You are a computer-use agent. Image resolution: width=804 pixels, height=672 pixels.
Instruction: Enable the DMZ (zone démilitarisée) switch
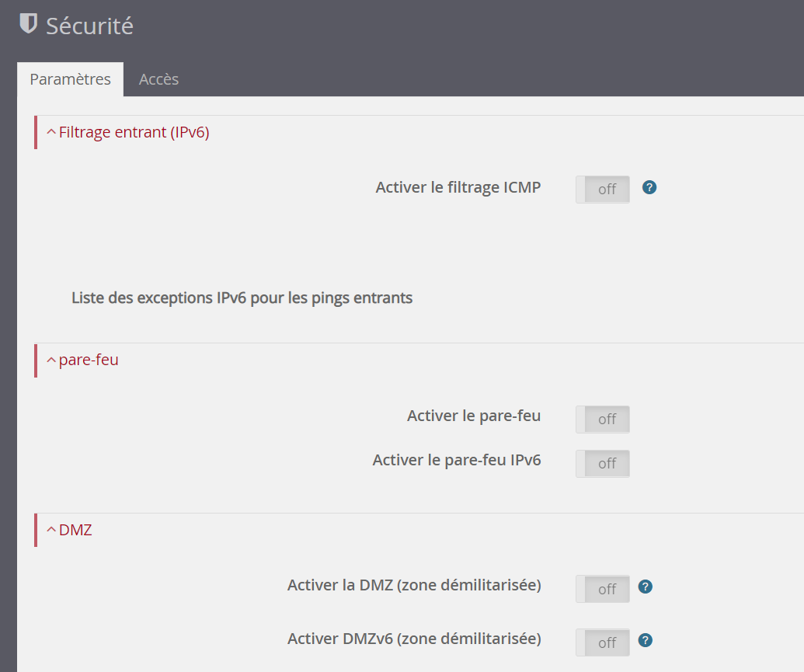[x=603, y=589]
